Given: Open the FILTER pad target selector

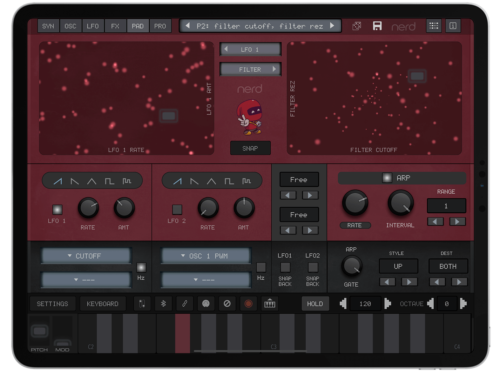Looking at the screenshot, I should click(x=250, y=69).
